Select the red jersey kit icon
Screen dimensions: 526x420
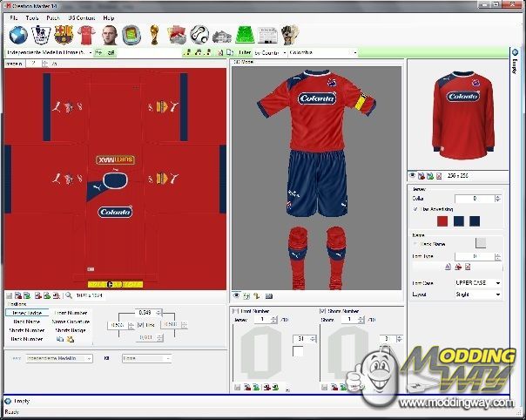point(86,36)
